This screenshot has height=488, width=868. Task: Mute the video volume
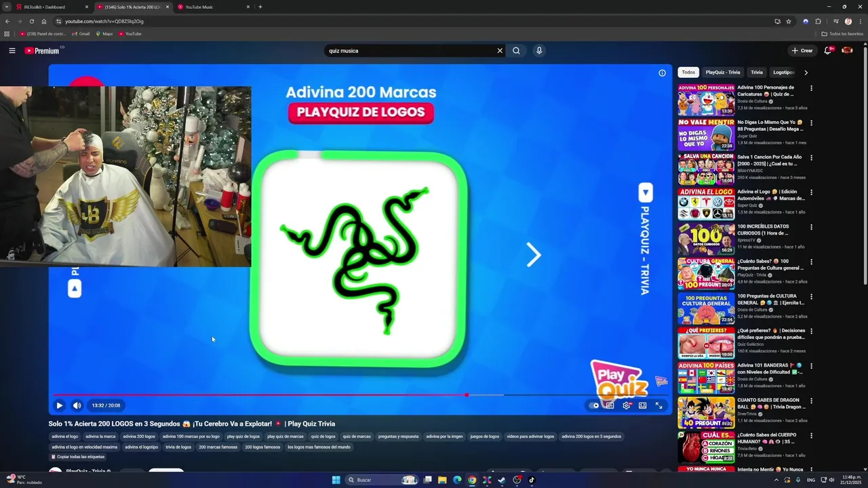pyautogui.click(x=77, y=405)
